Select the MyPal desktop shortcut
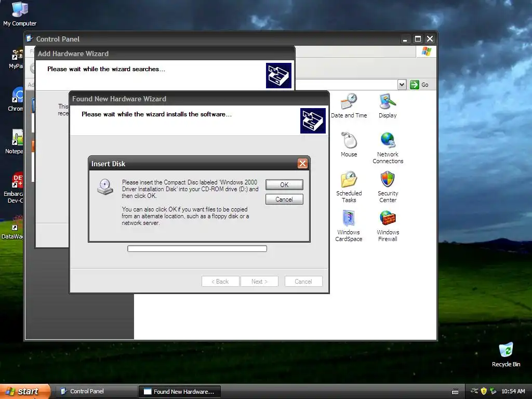The image size is (532, 399). coord(16,58)
